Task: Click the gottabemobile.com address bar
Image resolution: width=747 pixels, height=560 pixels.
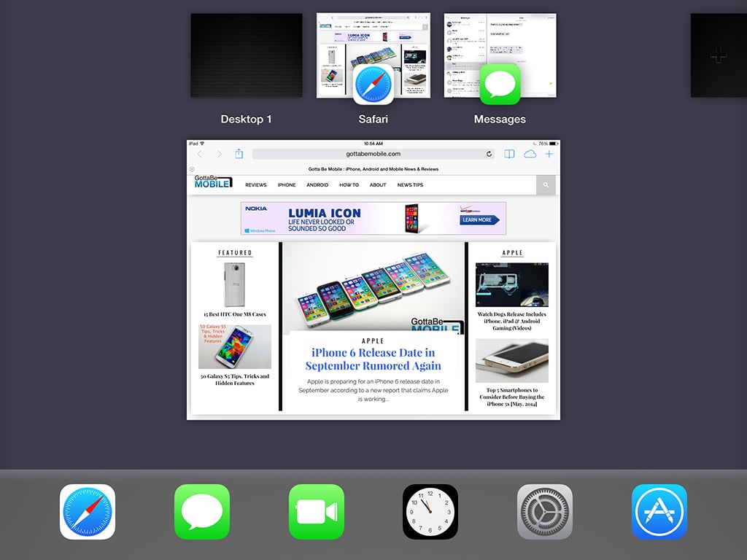Action: tap(373, 154)
